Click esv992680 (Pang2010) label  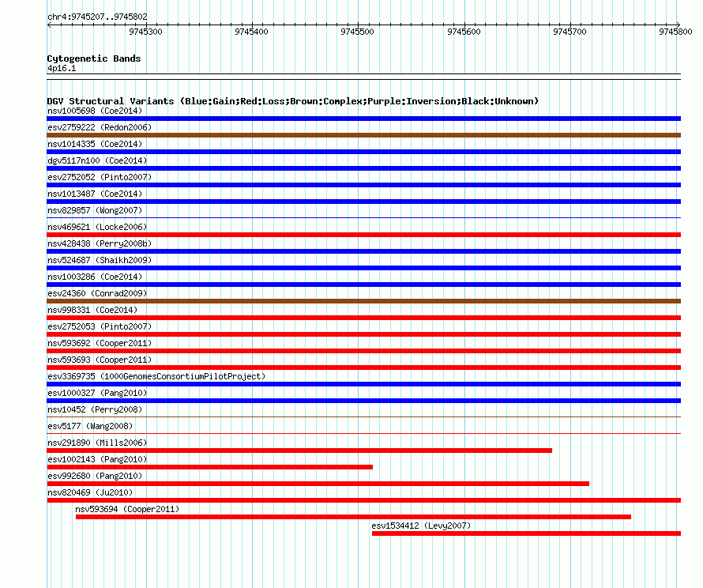pos(95,476)
